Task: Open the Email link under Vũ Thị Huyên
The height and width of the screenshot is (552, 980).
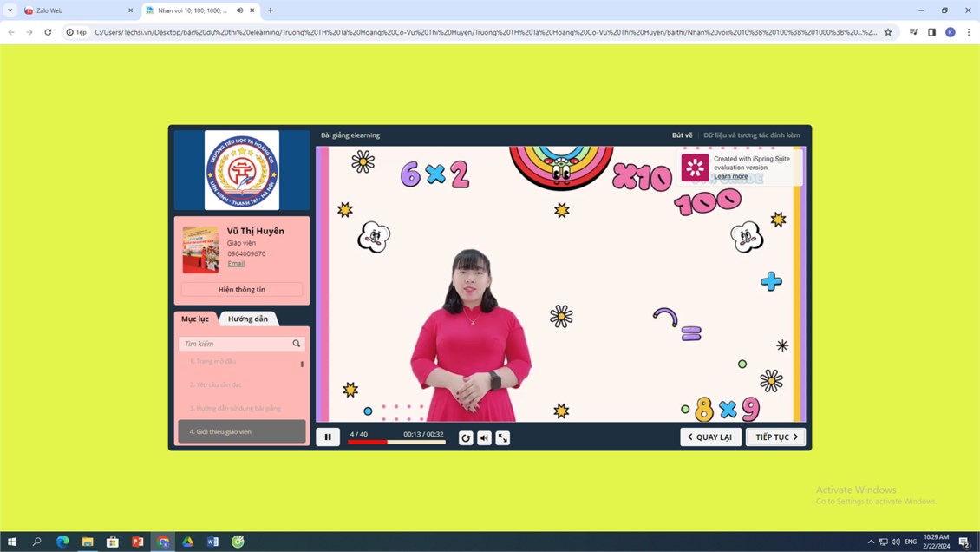Action: pyautogui.click(x=236, y=263)
